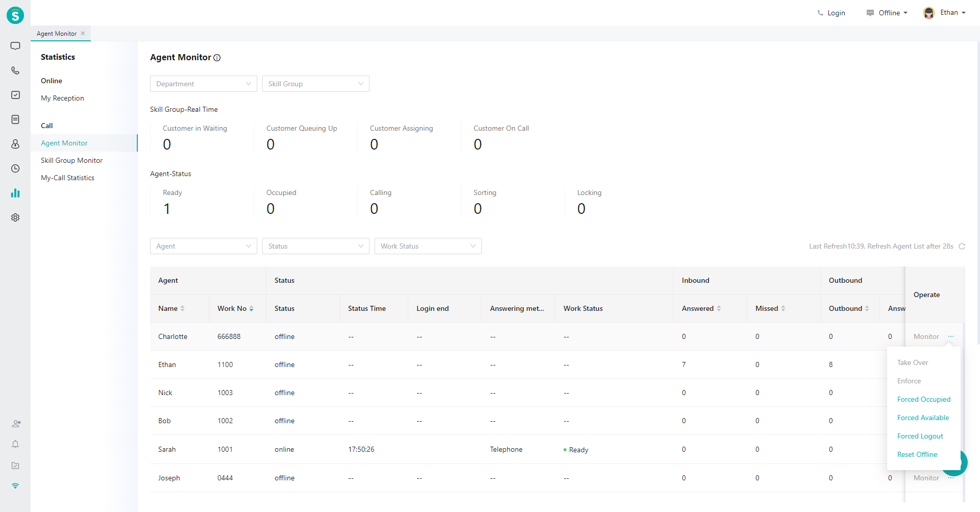Open the Offline status dropdown in header
The width and height of the screenshot is (980, 512).
coord(887,13)
